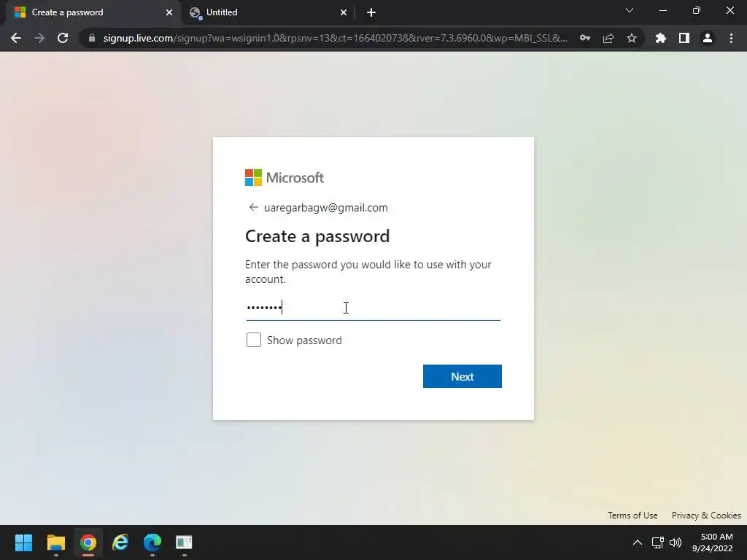Open the clock and date panel

pyautogui.click(x=713, y=542)
